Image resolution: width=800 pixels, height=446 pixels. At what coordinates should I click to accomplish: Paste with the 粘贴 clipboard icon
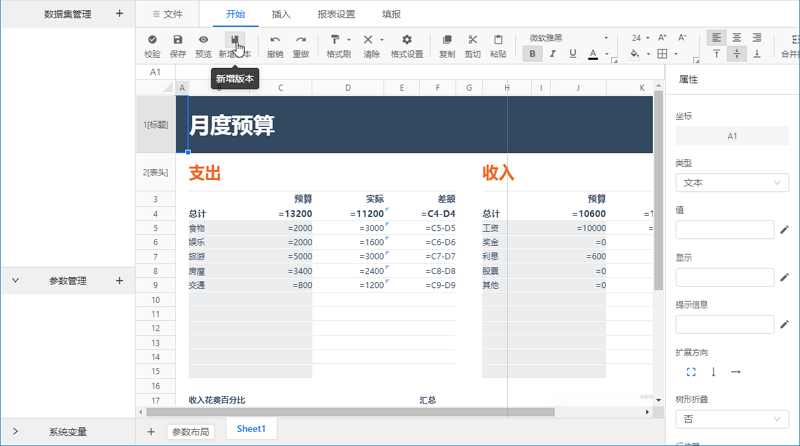(498, 39)
